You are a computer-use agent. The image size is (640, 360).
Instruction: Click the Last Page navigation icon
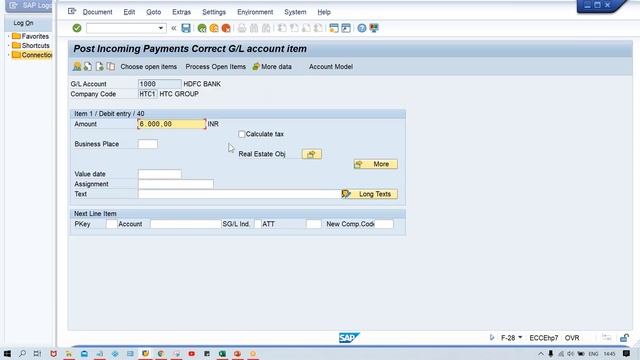pos(318,28)
